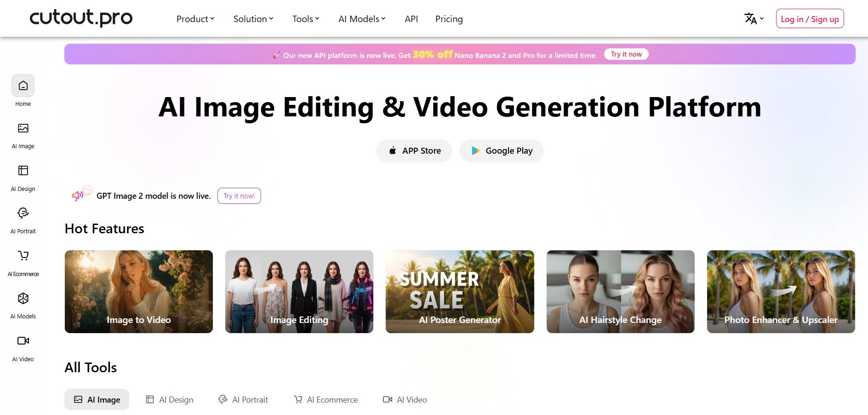Open AI Image from the sidebar
The image size is (868, 415).
click(23, 128)
